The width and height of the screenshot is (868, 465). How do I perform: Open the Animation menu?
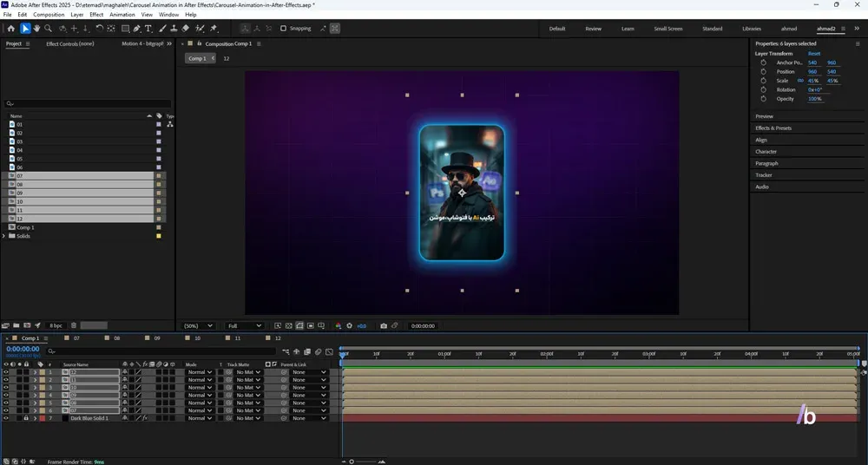122,15
